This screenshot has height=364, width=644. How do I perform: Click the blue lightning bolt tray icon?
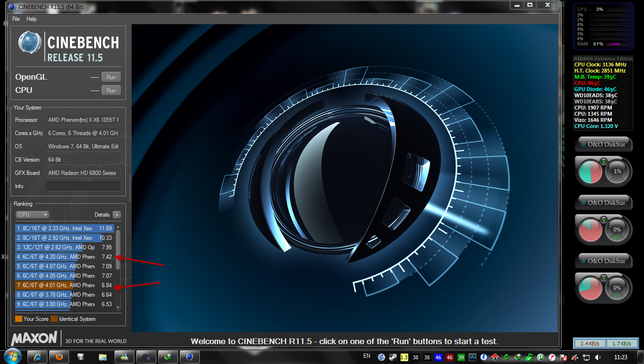tap(483, 357)
